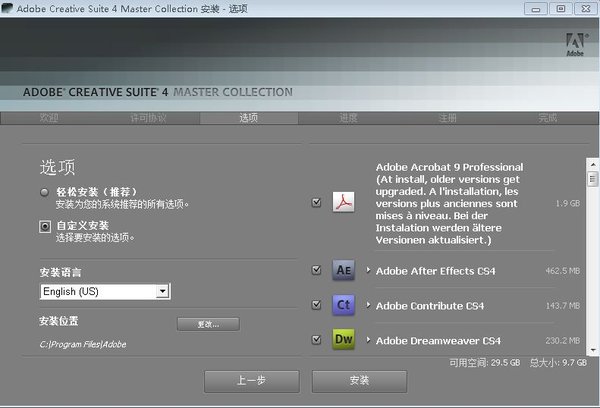Maximize the installer window

pos(561,8)
